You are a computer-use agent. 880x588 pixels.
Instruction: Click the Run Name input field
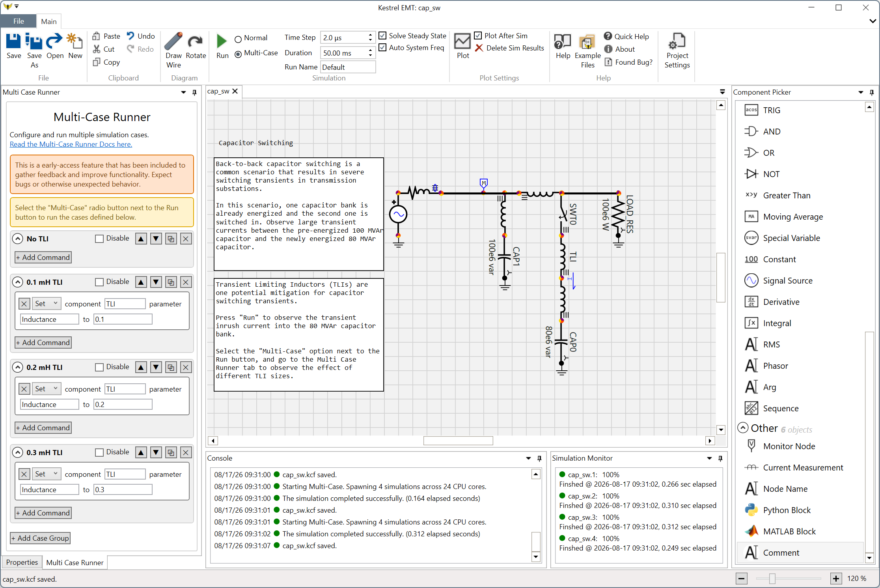[348, 67]
